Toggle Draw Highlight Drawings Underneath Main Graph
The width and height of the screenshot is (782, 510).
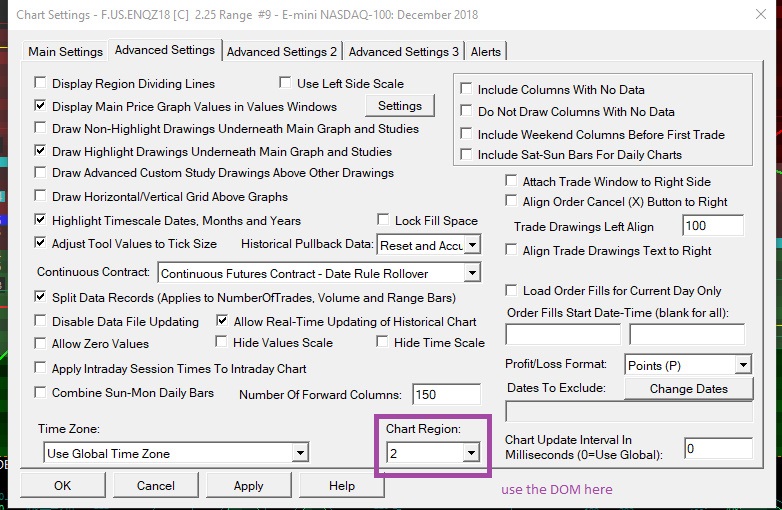coord(40,151)
